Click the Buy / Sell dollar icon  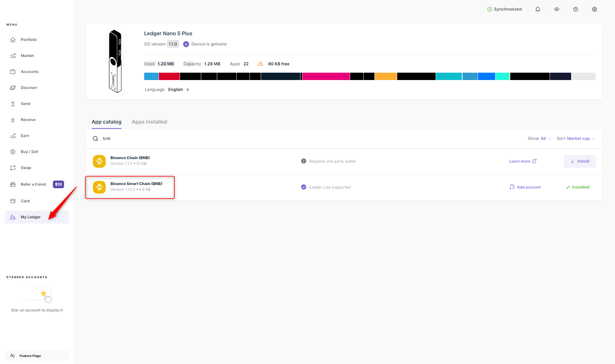pos(13,152)
